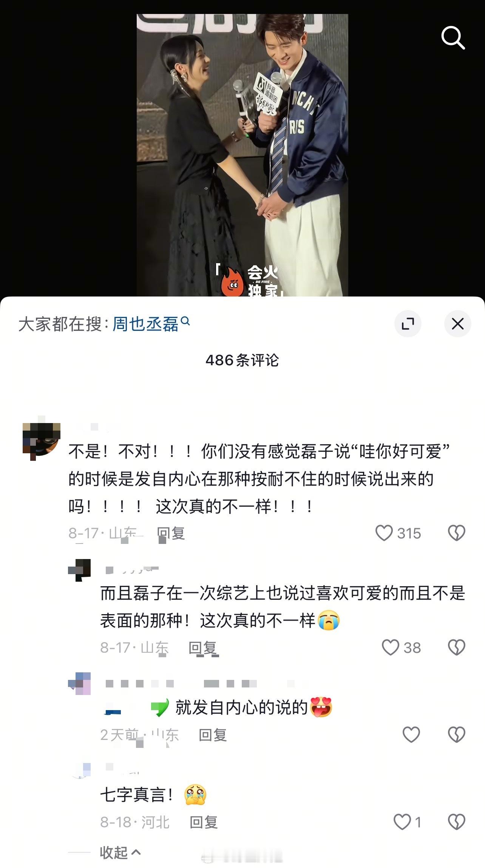The image size is (485, 868).
Task: Like the comment with 315 likes
Action: 384,533
